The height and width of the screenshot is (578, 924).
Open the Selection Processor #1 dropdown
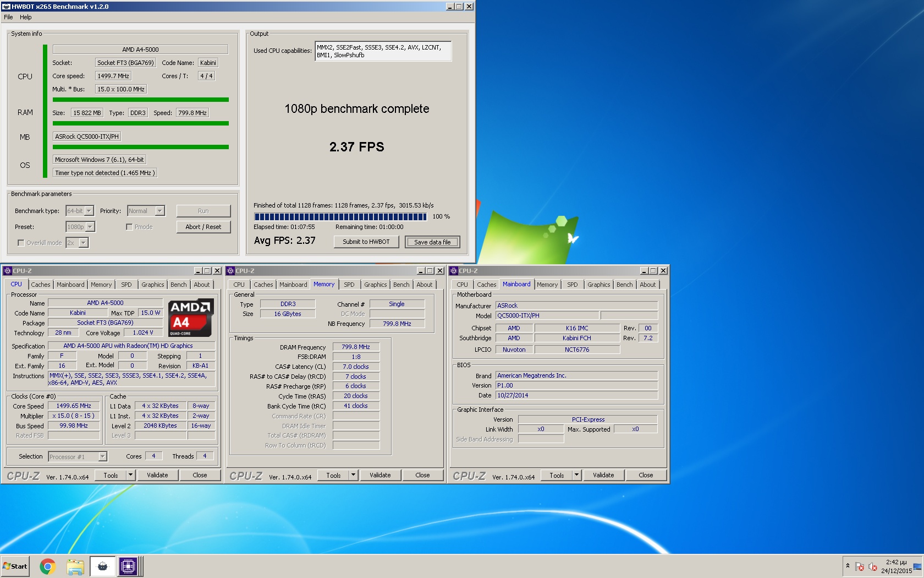[78, 456]
